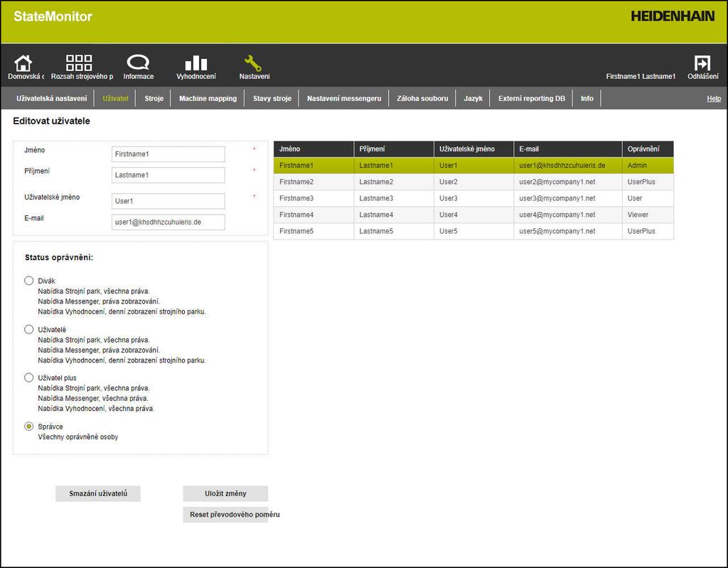This screenshot has width=728, height=568.
Task: Open the Machine mapping tab
Action: click(x=208, y=99)
